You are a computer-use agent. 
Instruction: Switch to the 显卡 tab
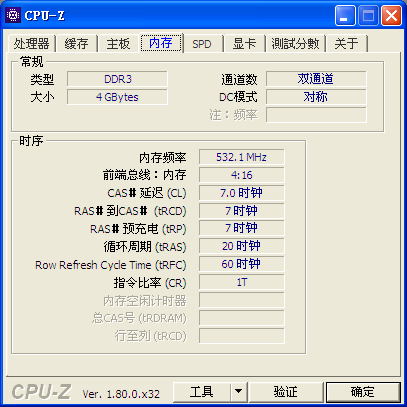[244, 43]
